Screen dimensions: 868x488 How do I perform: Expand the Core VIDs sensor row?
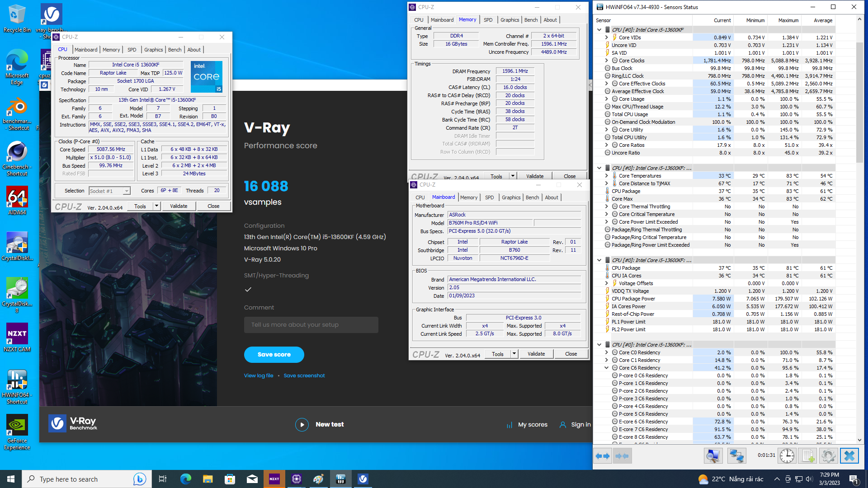click(607, 38)
